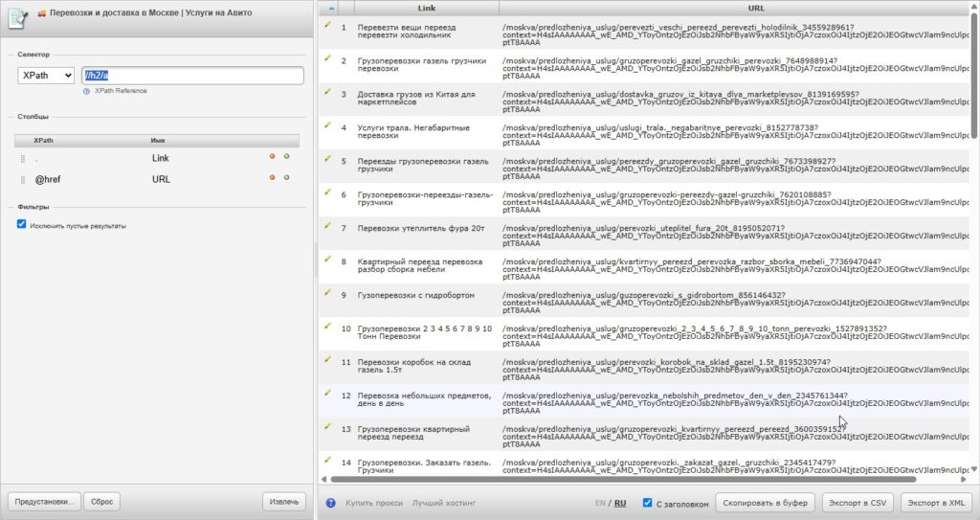Toggle the exclude empty results checkbox
Image resolution: width=980 pixels, height=520 pixels.
pos(22,224)
